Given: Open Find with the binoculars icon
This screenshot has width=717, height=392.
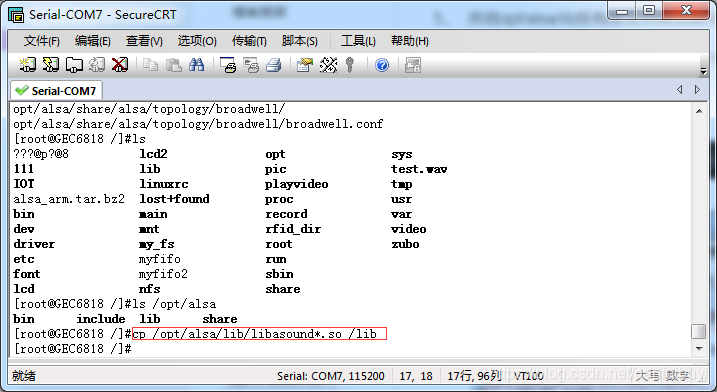Looking at the screenshot, I should [197, 65].
